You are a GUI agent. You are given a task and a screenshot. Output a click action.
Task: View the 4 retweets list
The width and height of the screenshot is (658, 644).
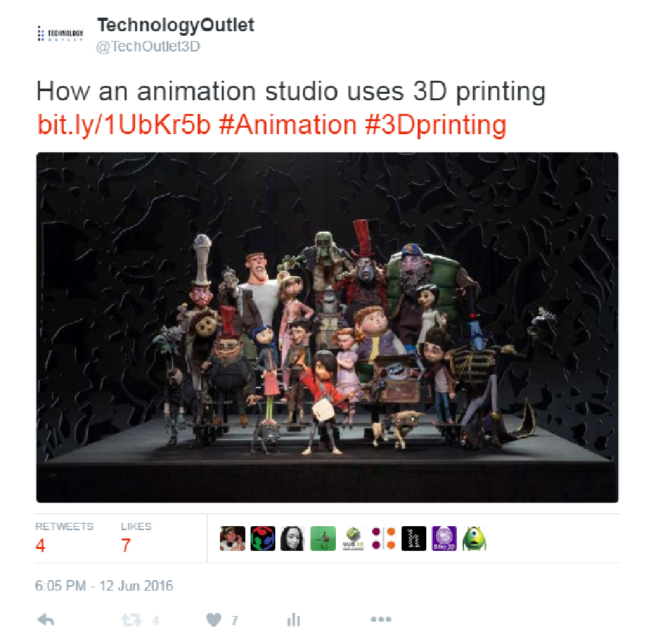(x=64, y=538)
